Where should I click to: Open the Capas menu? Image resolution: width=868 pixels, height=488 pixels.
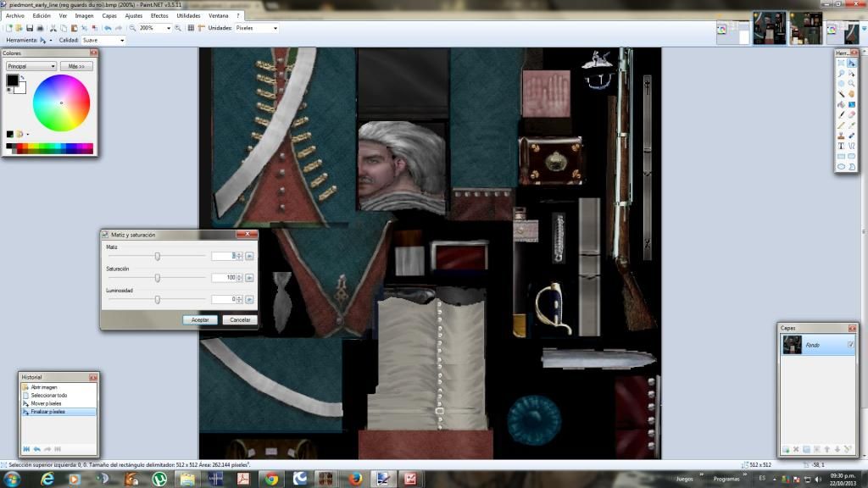coord(109,15)
